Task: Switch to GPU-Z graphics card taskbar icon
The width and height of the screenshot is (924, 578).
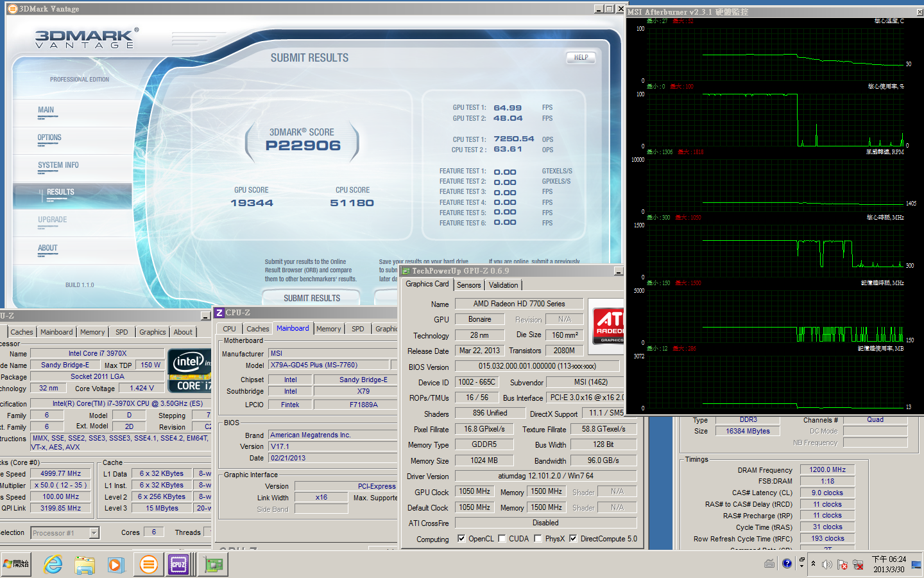Action: point(214,565)
